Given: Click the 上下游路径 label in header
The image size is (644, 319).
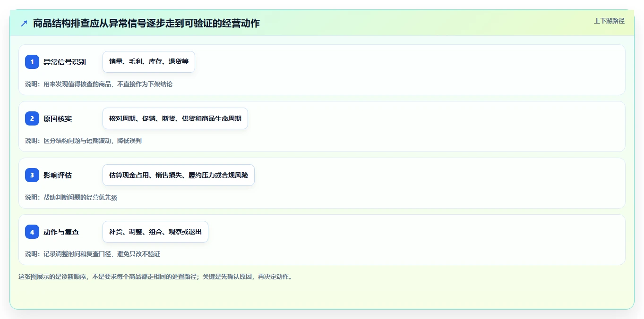Looking at the screenshot, I should tap(609, 21).
